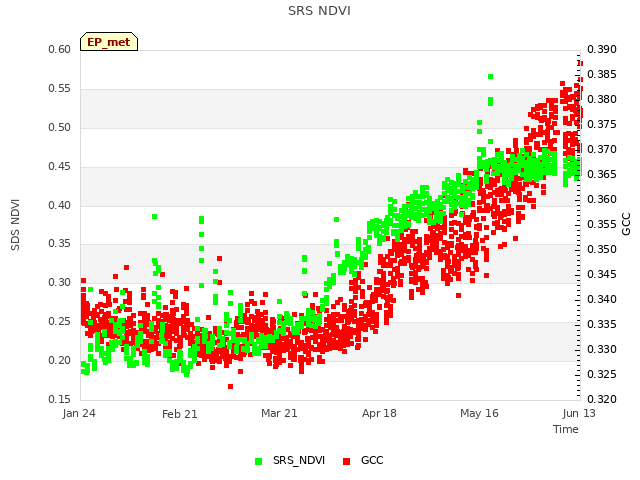Click the 0.40 left axis value

click(x=60, y=205)
